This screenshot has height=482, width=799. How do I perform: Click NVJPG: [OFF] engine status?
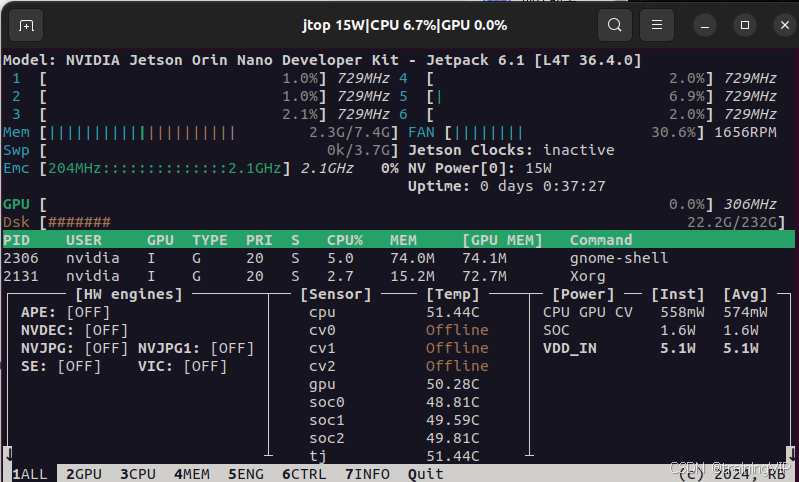[x=74, y=349]
